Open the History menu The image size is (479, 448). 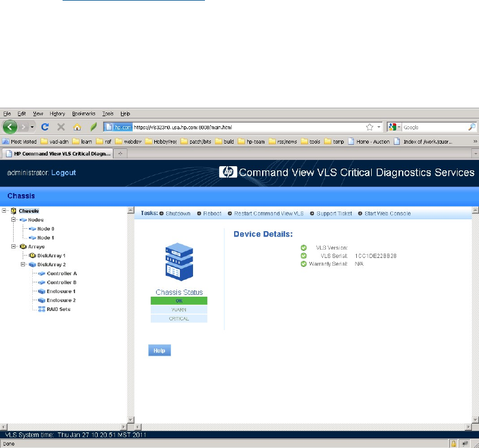coord(57,114)
